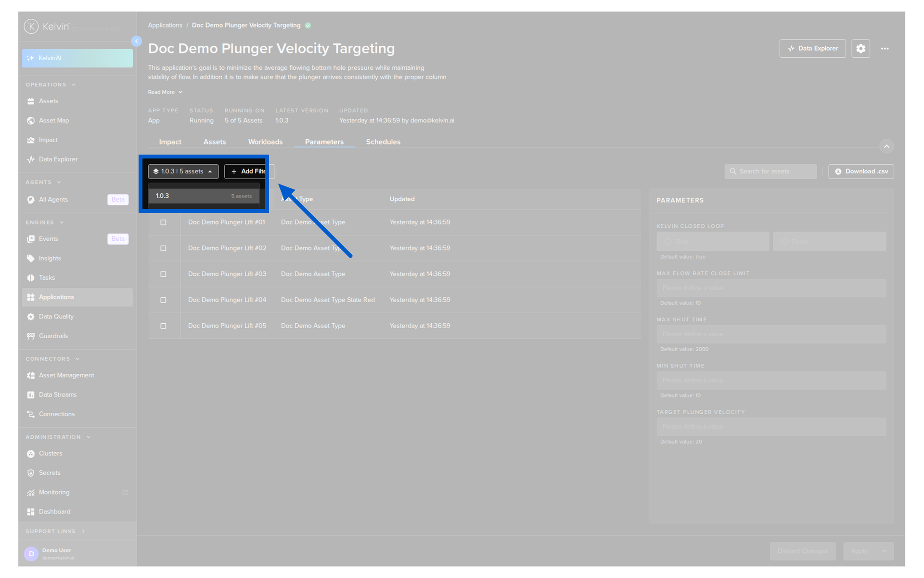Viewport: 924px width, 578px height.
Task: Click the Updated column header
Action: coord(402,199)
